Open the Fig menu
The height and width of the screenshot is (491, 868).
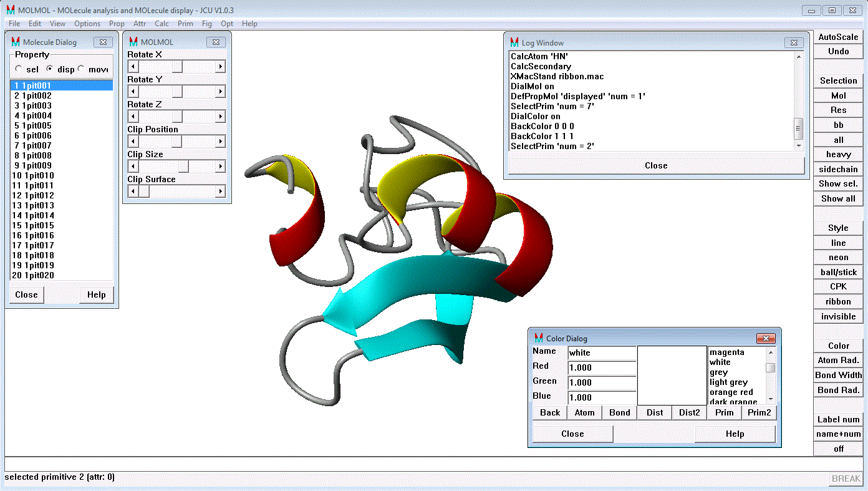(206, 24)
